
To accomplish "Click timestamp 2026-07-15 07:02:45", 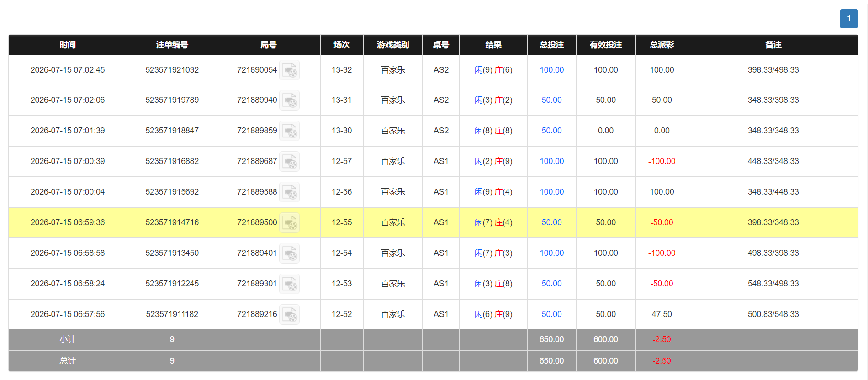I will [68, 70].
